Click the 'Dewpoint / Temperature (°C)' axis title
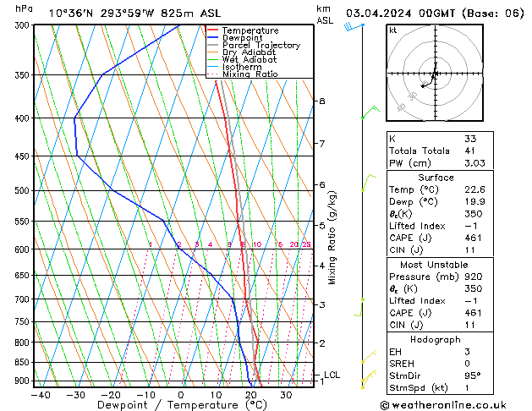Screen dimensions: 532x411 (x=182, y=405)
